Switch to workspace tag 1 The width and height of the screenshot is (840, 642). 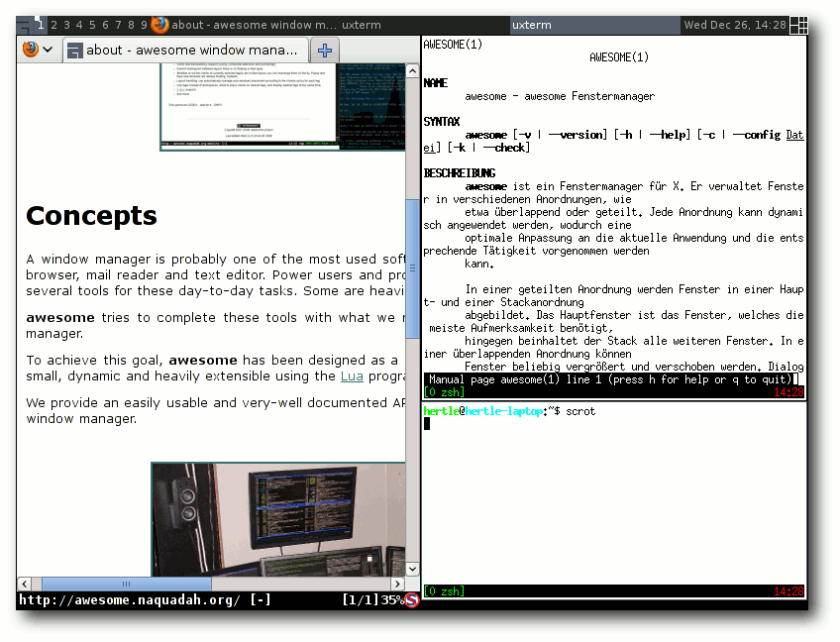point(41,25)
